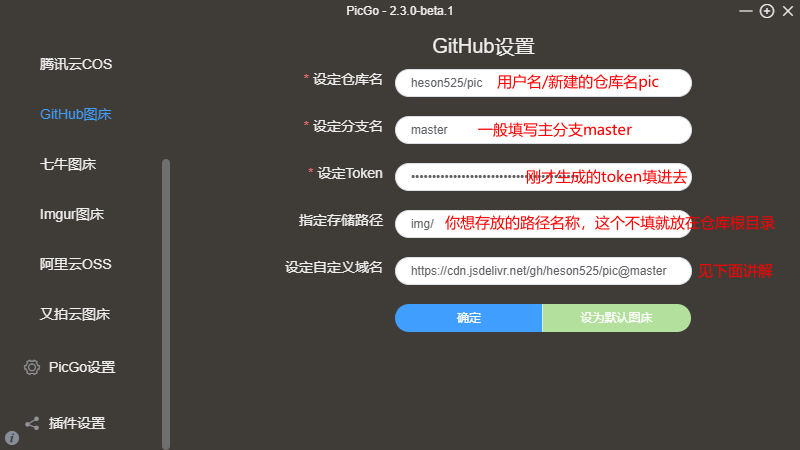Viewport: 800px width, 450px height.
Task: Click the plugin settings share icon
Action: pos(32,423)
